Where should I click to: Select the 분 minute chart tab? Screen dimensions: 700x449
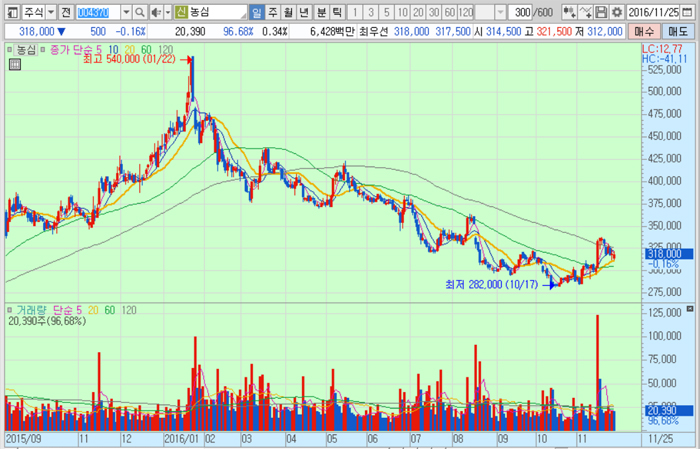coord(321,12)
